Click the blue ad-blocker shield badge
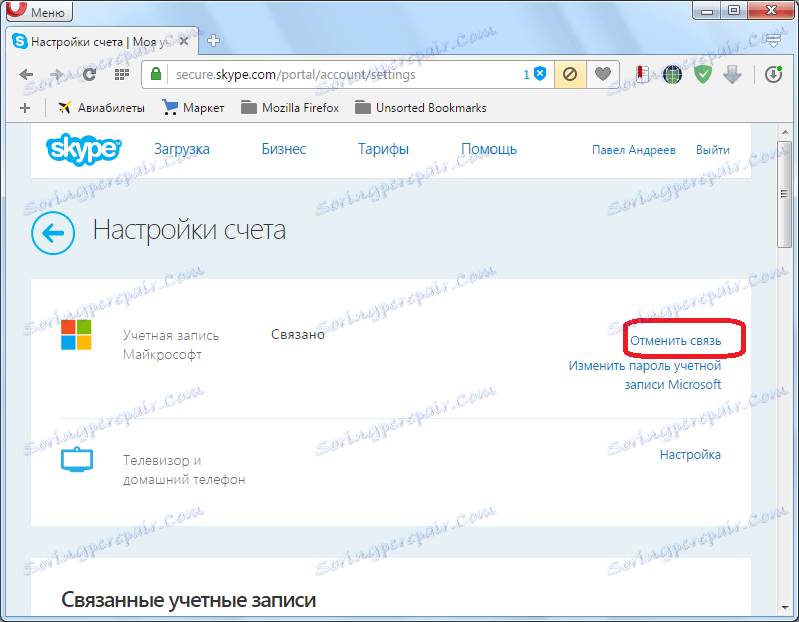799x622 pixels. point(540,74)
